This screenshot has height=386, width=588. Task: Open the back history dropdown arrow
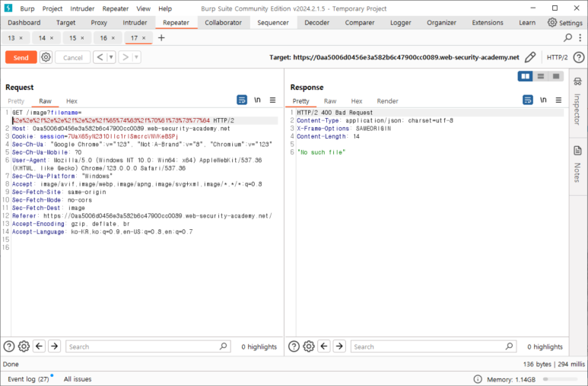tap(111, 57)
